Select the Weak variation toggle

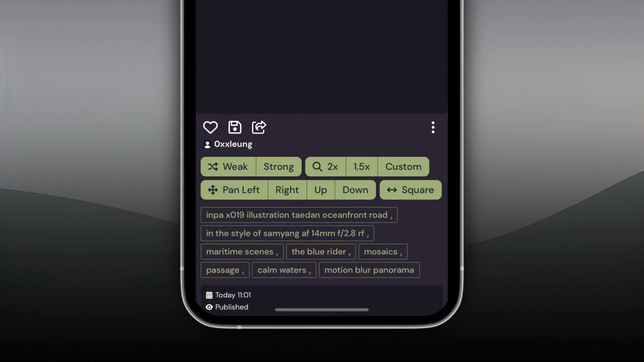point(228,166)
